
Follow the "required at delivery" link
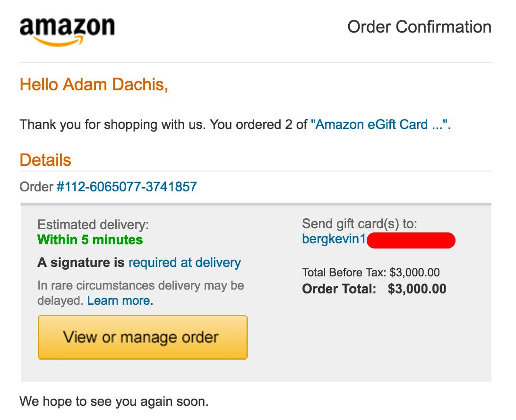pyautogui.click(x=184, y=263)
